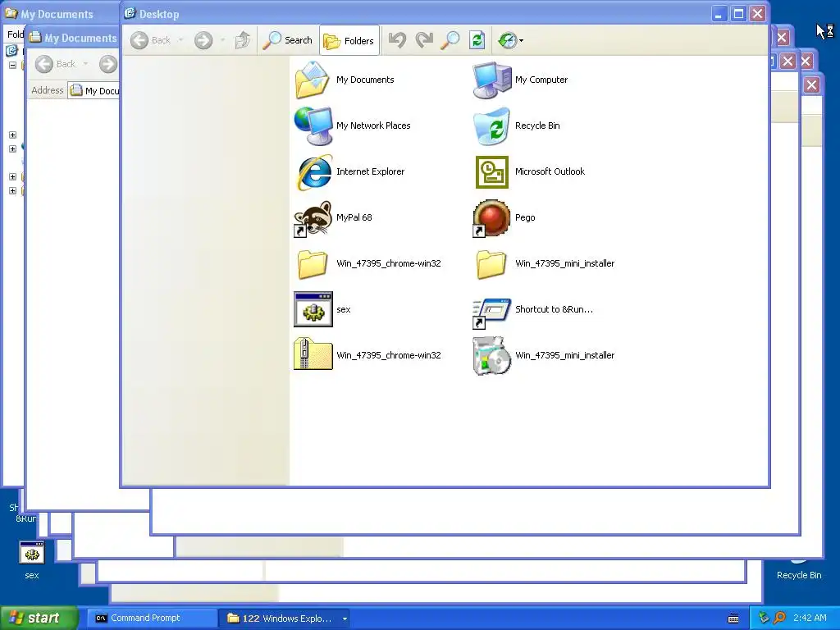Expand the 122 Windows Explorer taskbar group arrow
This screenshot has width=840, height=630.
[345, 619]
